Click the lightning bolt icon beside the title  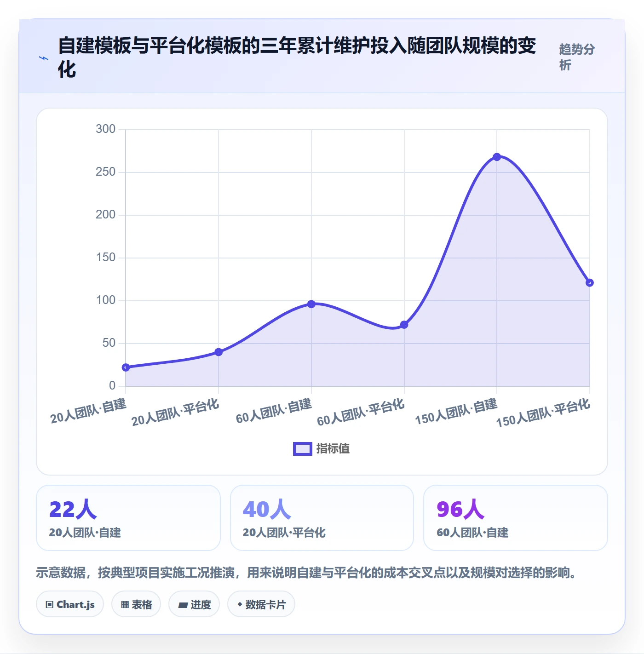(44, 58)
